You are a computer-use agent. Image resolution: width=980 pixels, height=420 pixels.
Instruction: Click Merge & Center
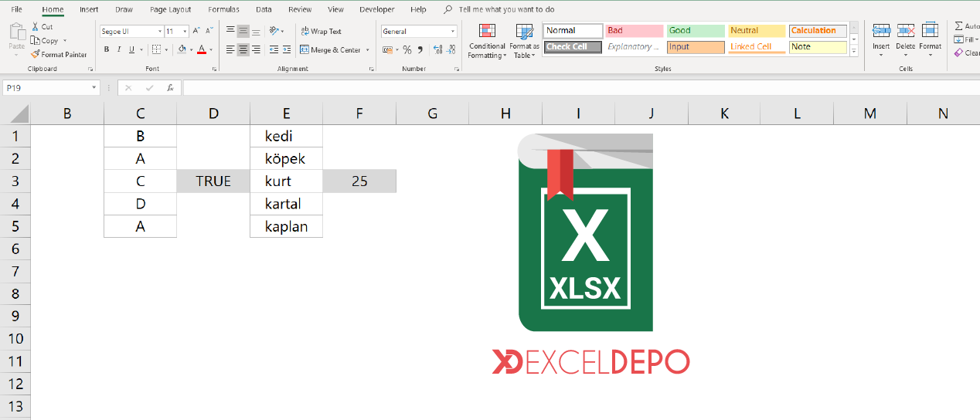click(330, 49)
